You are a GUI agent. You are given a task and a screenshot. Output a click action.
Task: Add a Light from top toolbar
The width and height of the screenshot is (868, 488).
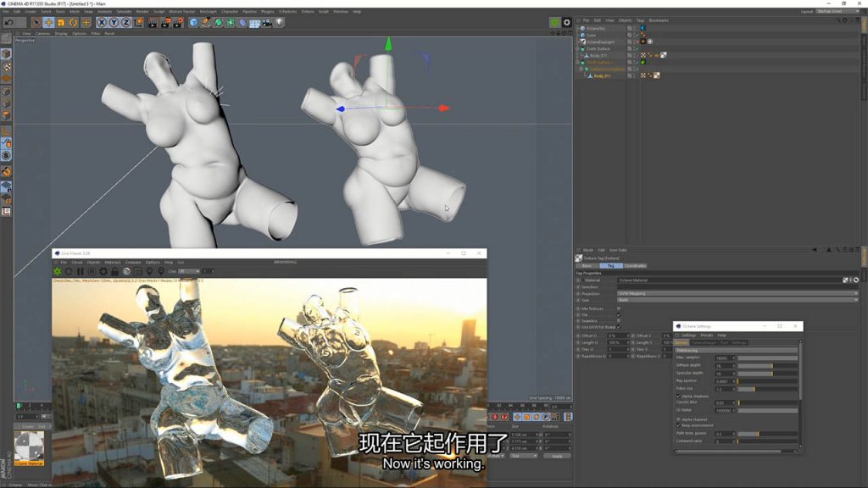pyautogui.click(x=279, y=23)
